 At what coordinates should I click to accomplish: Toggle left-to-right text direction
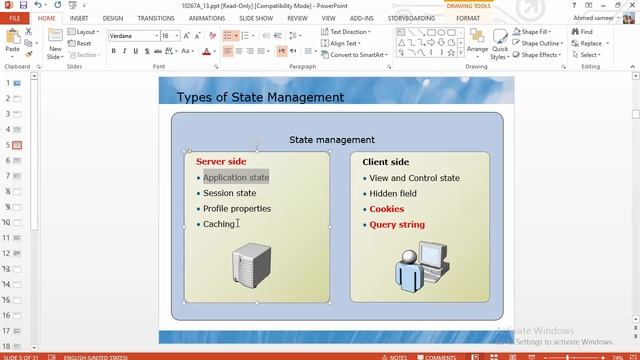pyautogui.click(x=282, y=51)
